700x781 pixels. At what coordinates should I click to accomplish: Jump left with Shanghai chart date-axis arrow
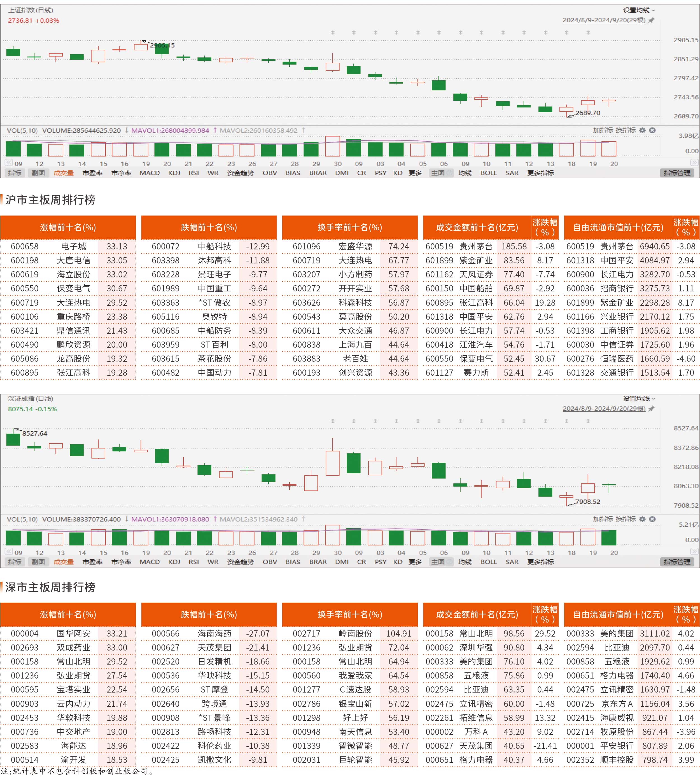pos(8,163)
